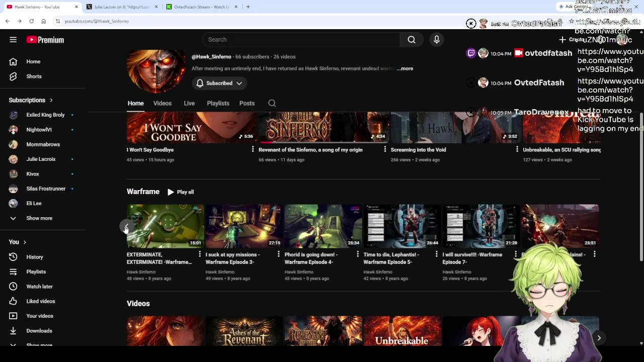This screenshot has width=644, height=362.
Task: Open options for Lephantis Warframe Episode 5
Action: [x=436, y=254]
